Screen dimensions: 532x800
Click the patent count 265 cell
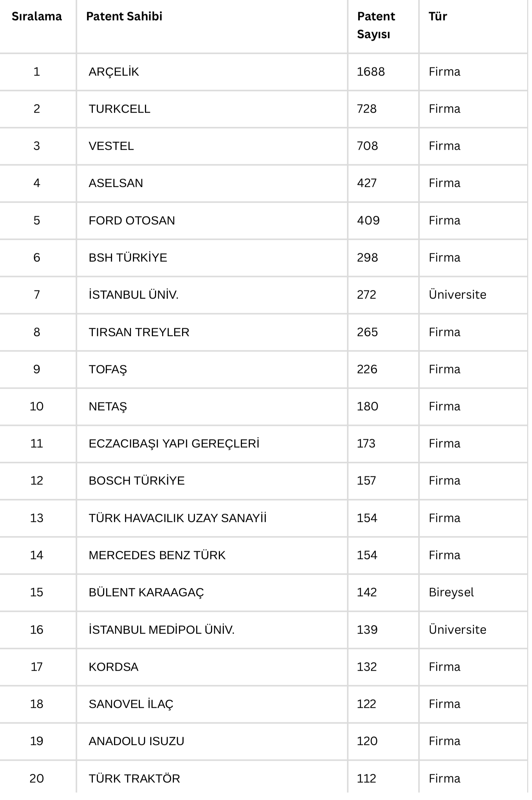[367, 332]
